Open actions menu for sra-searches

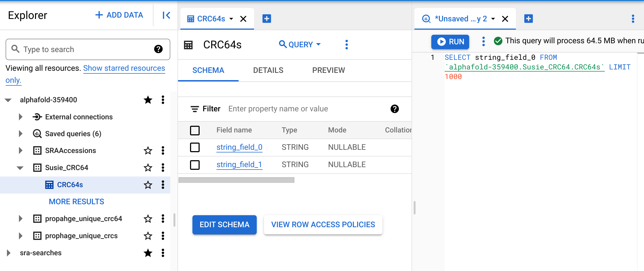[163, 253]
